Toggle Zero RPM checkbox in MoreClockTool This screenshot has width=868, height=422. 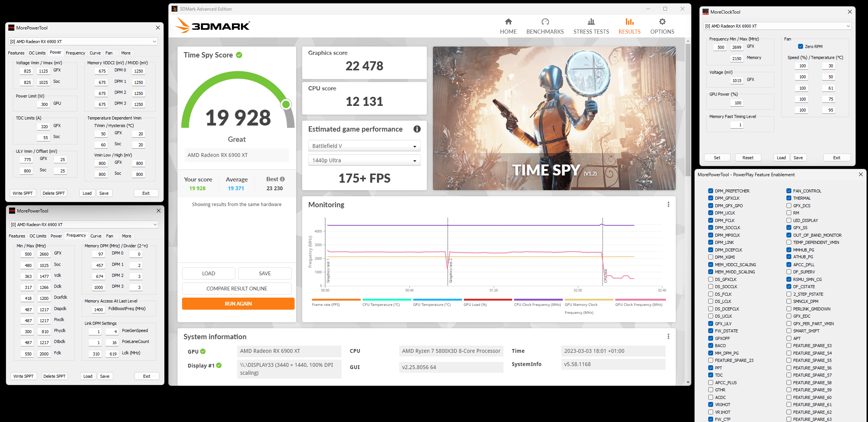(800, 47)
